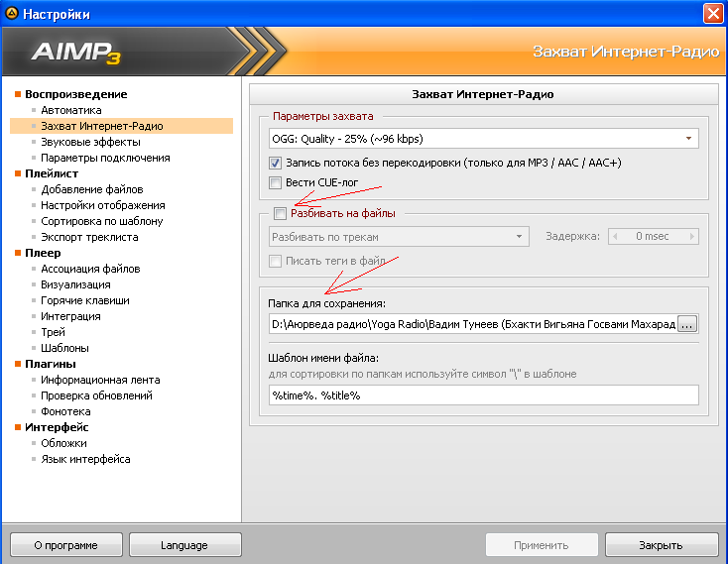The image size is (728, 564).
Task: Click the %time%. %title% template field
Action: [x=483, y=395]
